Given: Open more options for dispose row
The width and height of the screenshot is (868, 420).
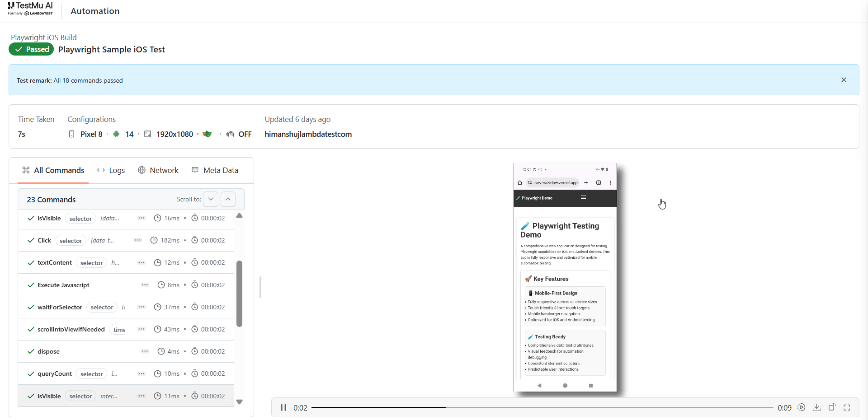Looking at the screenshot, I should tap(145, 351).
